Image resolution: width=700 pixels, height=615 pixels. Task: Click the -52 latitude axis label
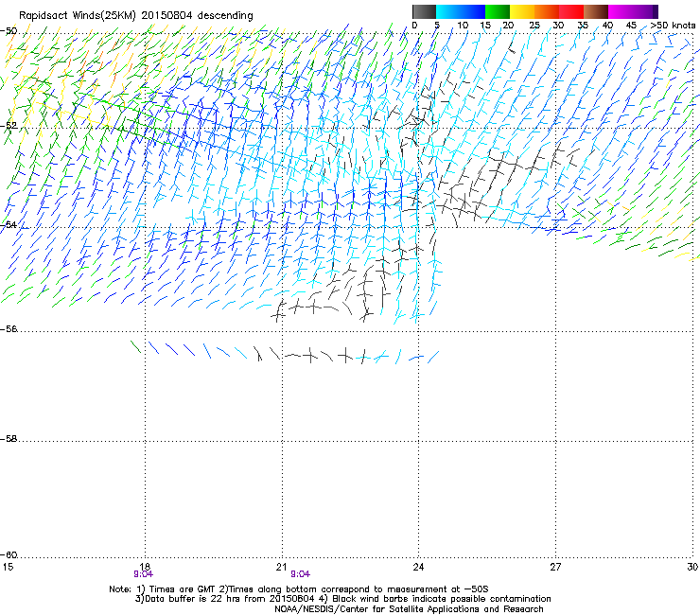(9, 126)
